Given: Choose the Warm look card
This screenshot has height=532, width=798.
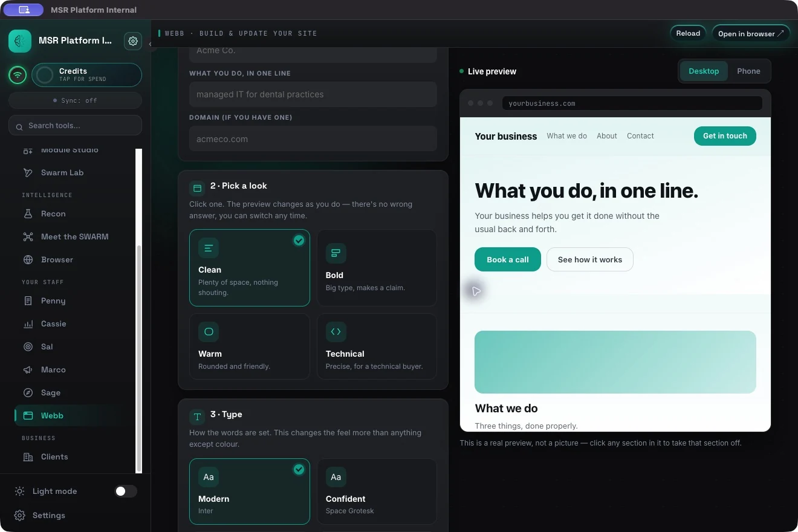Looking at the screenshot, I should pyautogui.click(x=250, y=346).
